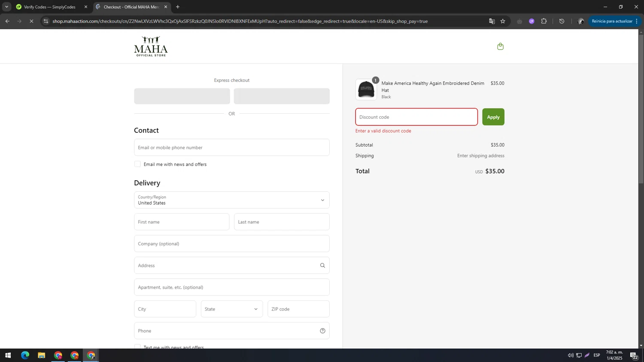This screenshot has height=362, width=644.
Task: Click the pen icon in system tray
Action: coord(587,355)
